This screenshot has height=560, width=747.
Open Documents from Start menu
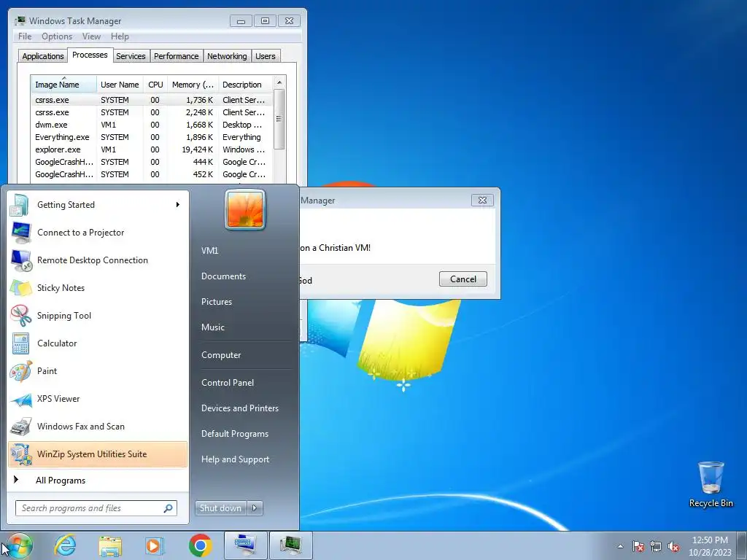tap(223, 276)
